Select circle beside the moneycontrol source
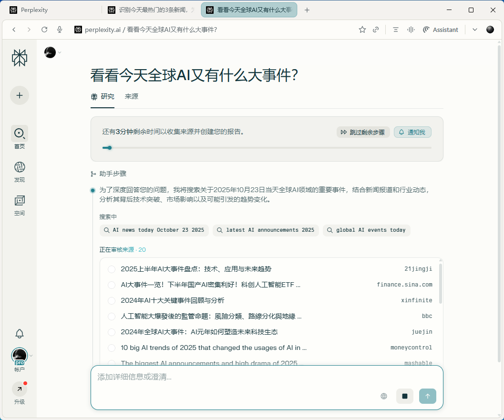The height and width of the screenshot is (420, 504). click(x=112, y=348)
